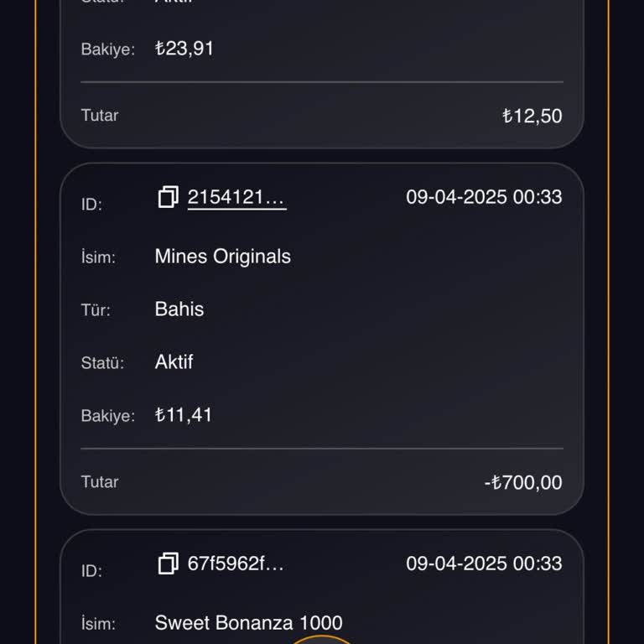This screenshot has width=644, height=644.
Task: Copy the Mines Originals transaction ID
Action: pos(168,198)
